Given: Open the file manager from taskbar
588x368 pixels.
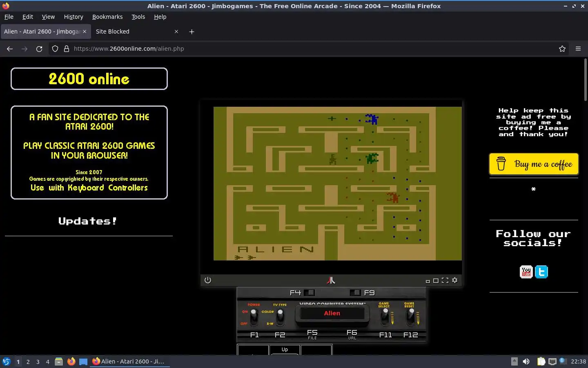Looking at the screenshot, I should coord(59,361).
